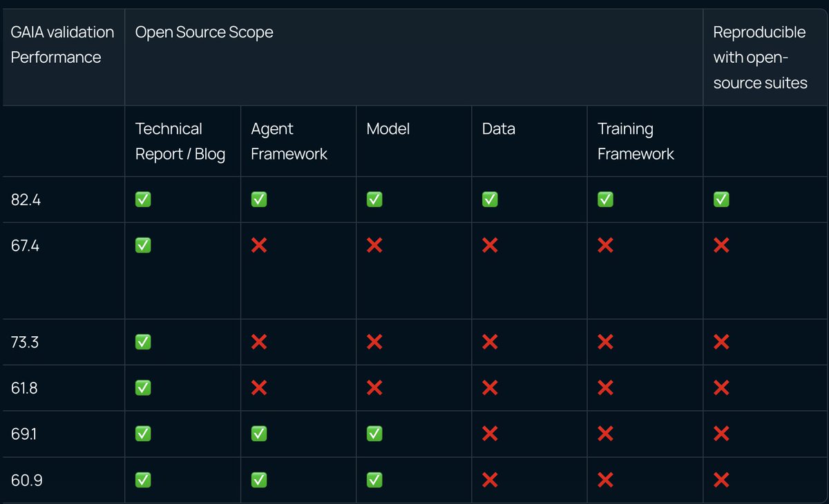
Task: Select the score value 82.4
Action: point(26,200)
